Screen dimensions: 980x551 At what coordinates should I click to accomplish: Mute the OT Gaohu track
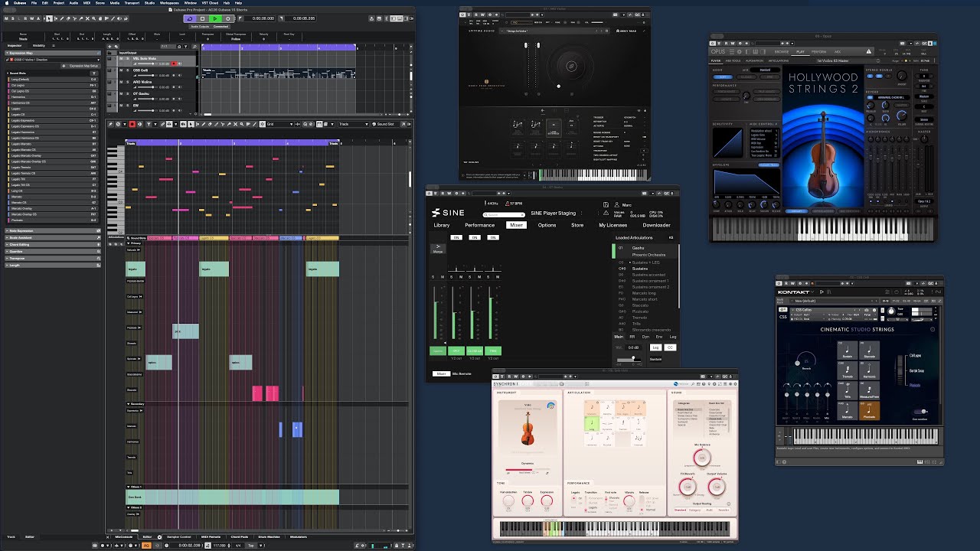(121, 93)
